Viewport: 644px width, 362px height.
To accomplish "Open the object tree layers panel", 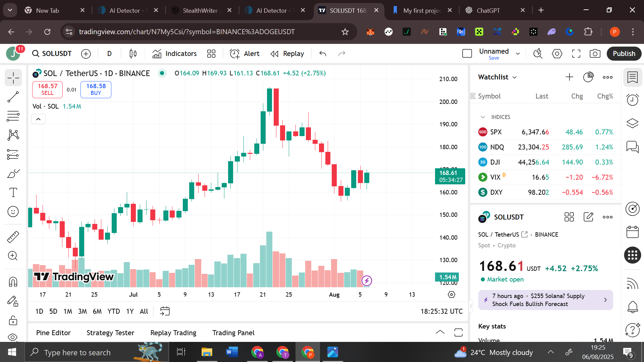I will (633, 123).
